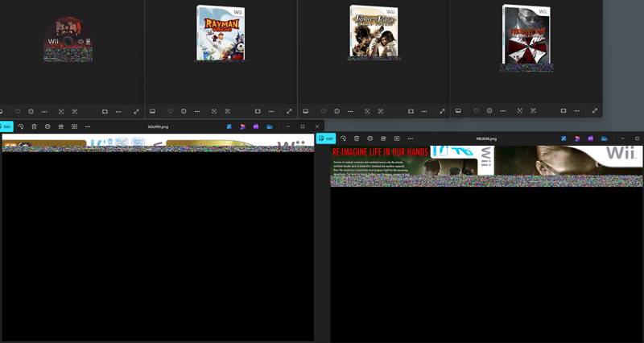Show file info in the Umbrella cover window

coord(489,111)
